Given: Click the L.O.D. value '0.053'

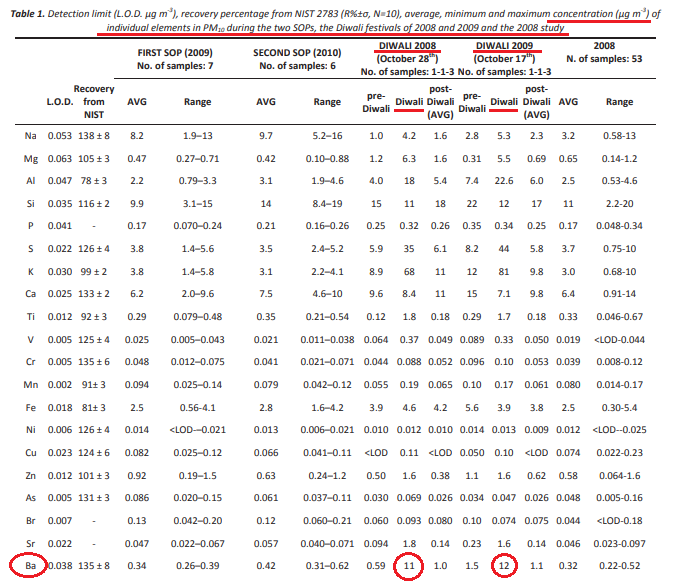Looking at the screenshot, I should pos(60,136).
